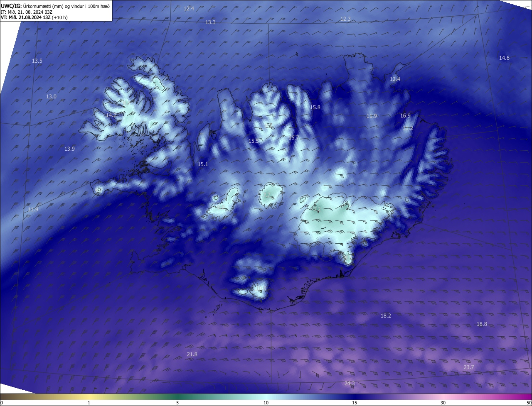Image resolution: width=532 pixels, height=406 pixels.
Task: Click the 18.2 value on the map
Action: (x=386, y=316)
